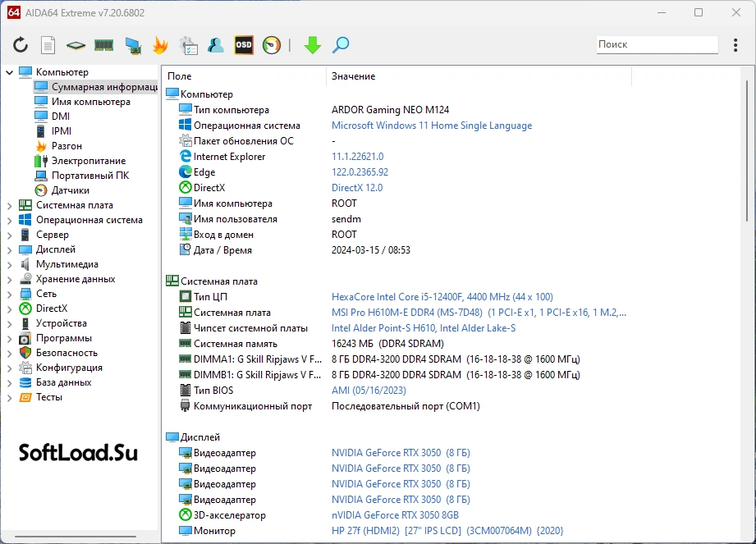
Task: Open the Edge version 122.0.2365.92 link
Action: click(360, 172)
